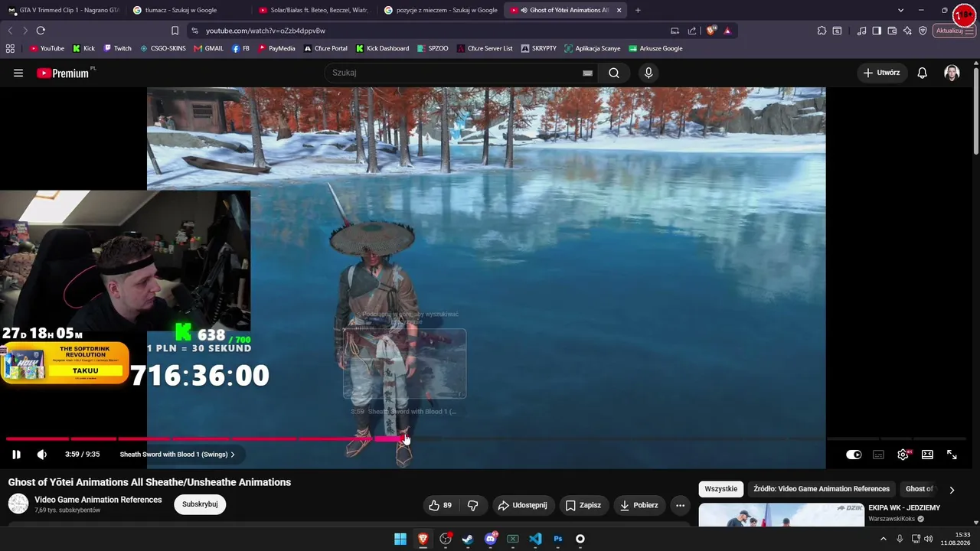Open YouTube guide hamburger menu
This screenshot has height=551, width=980.
click(18, 73)
